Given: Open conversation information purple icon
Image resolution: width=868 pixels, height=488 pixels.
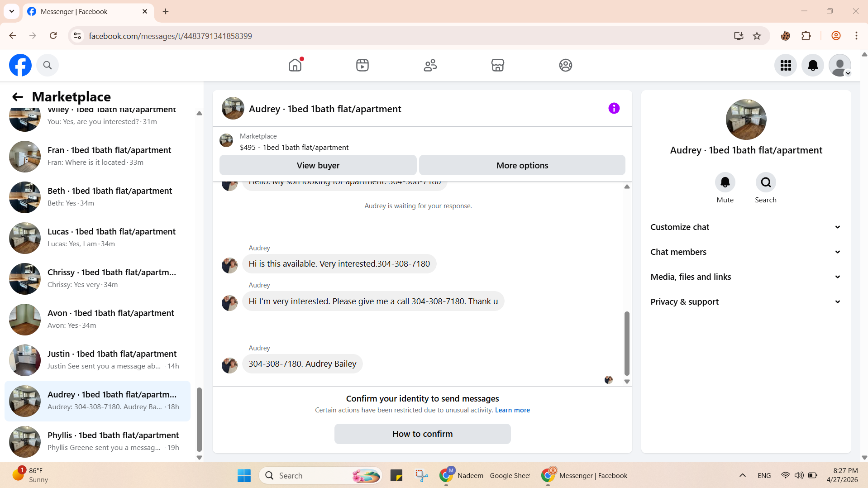Looking at the screenshot, I should (x=614, y=108).
